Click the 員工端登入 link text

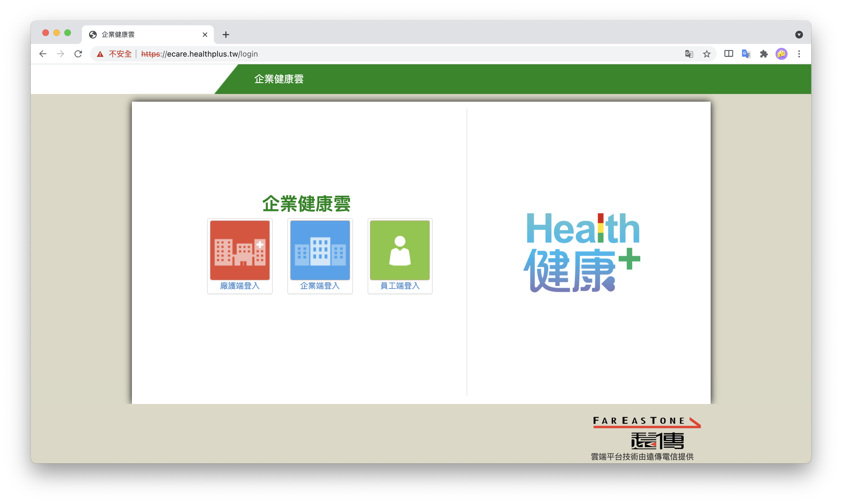pyautogui.click(x=400, y=286)
